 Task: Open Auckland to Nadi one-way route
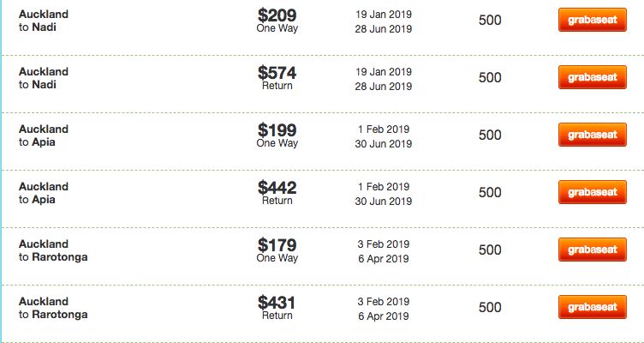pyautogui.click(x=44, y=21)
